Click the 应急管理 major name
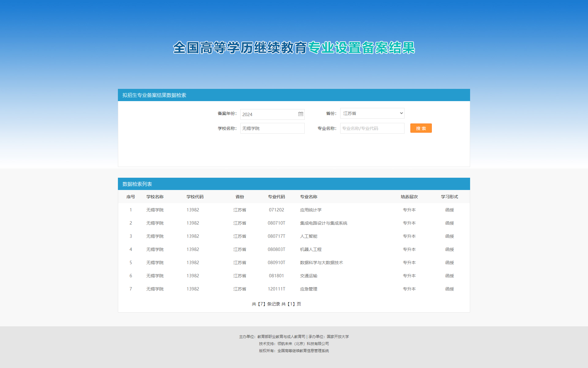This screenshot has width=588, height=368. coord(308,289)
